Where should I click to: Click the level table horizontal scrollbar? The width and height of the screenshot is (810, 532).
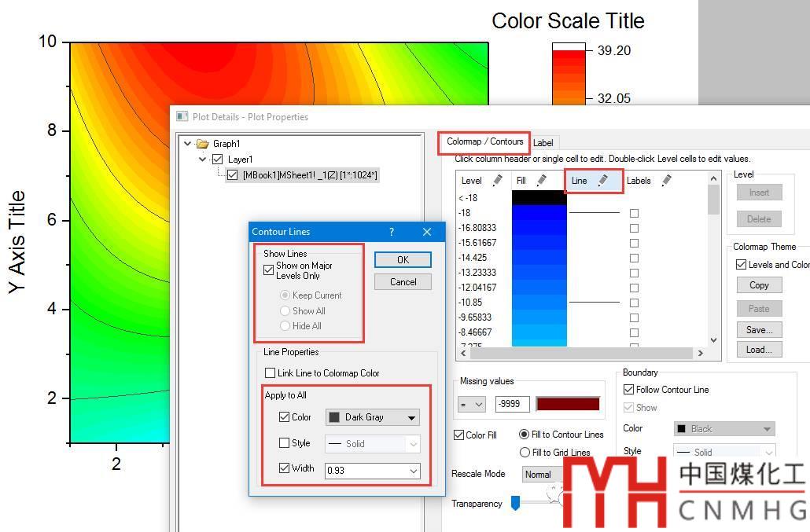(x=581, y=353)
